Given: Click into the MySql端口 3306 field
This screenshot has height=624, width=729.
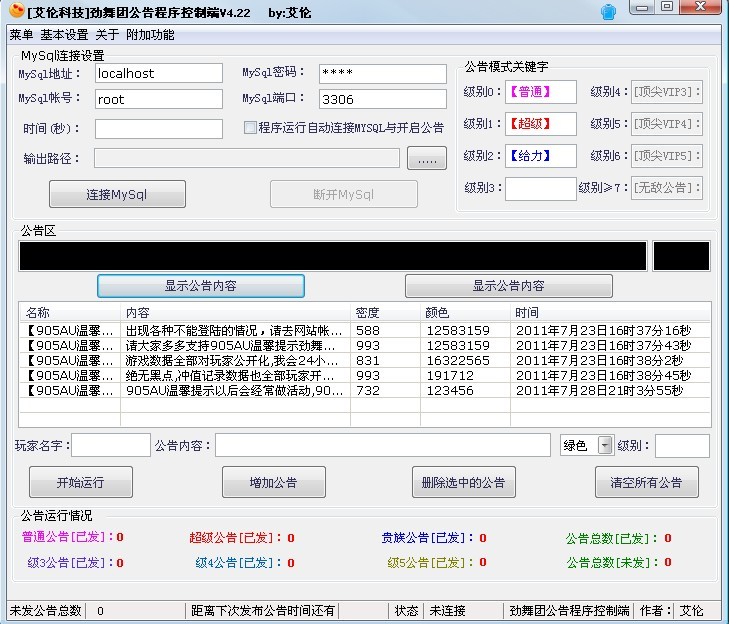Looking at the screenshot, I should coord(382,99).
